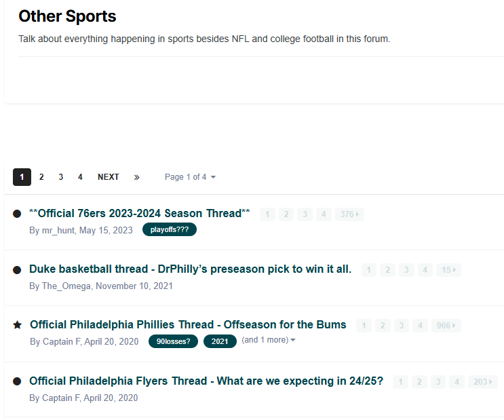Open page 1 of Phillies thread

point(364,326)
